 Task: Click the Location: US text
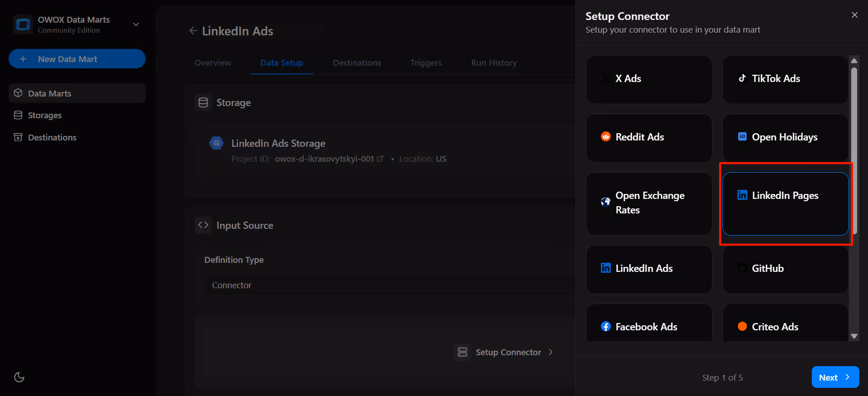tap(423, 159)
